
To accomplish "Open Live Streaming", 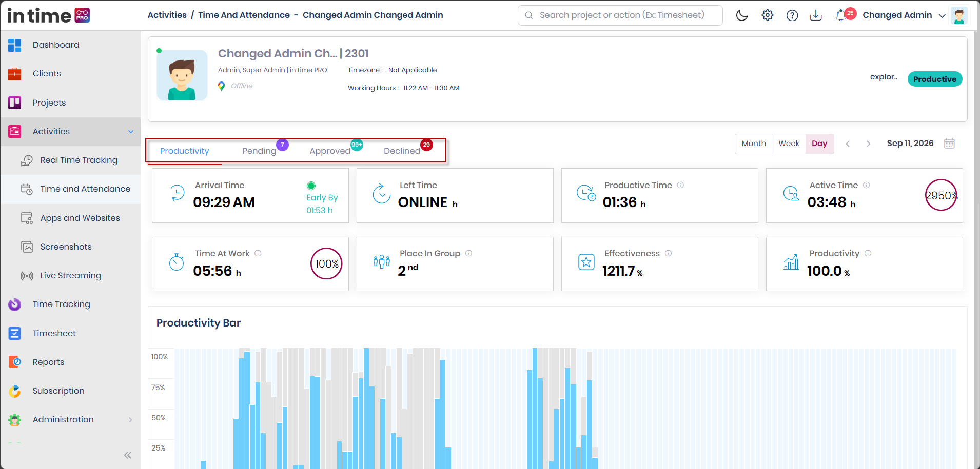I will coord(71,275).
